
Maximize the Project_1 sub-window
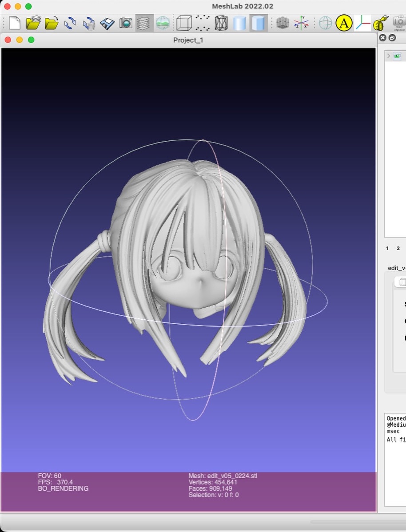point(31,40)
